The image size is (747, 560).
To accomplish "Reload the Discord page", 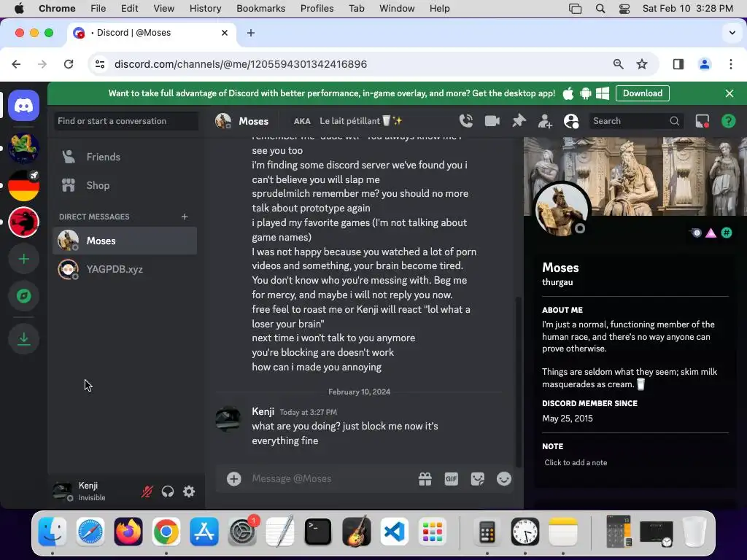I will pos(69,64).
